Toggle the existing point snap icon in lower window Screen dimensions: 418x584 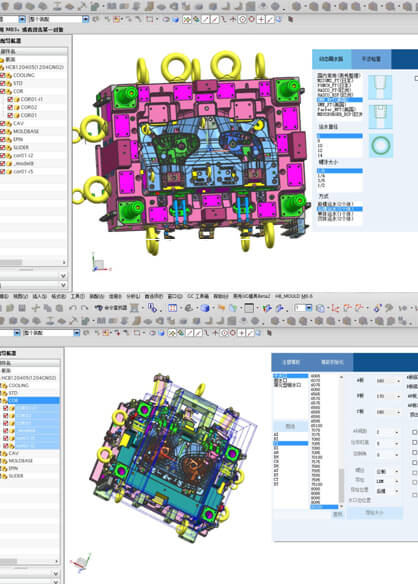pos(241,333)
